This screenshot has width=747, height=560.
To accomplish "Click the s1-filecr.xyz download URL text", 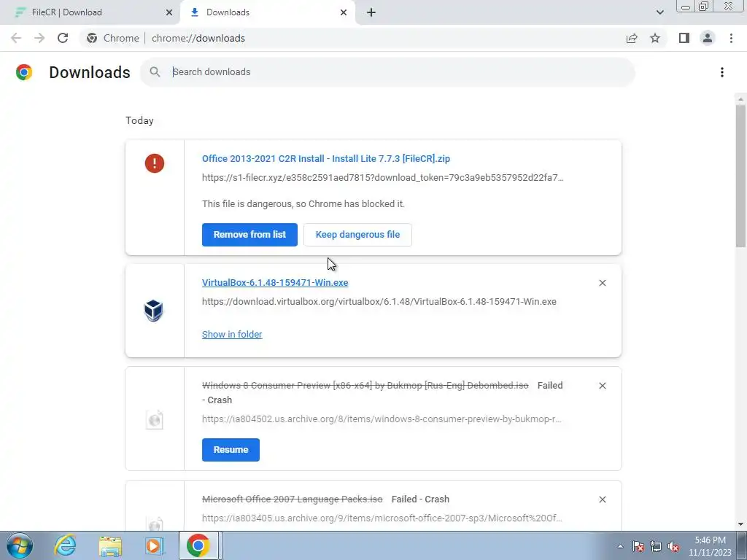I will (382, 178).
